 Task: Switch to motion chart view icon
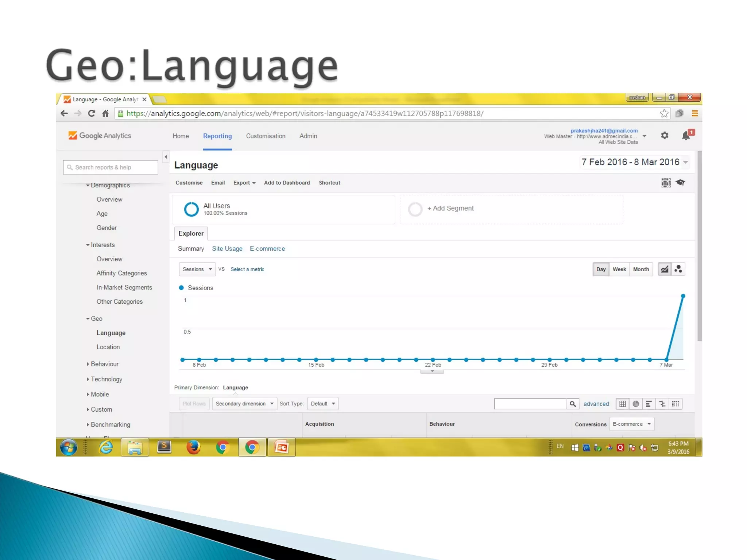click(x=678, y=269)
